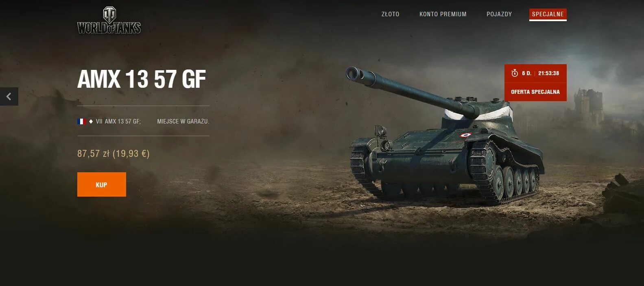Open the KONTO PREMIUM section
Screen dimensions: 644x286
point(443,14)
